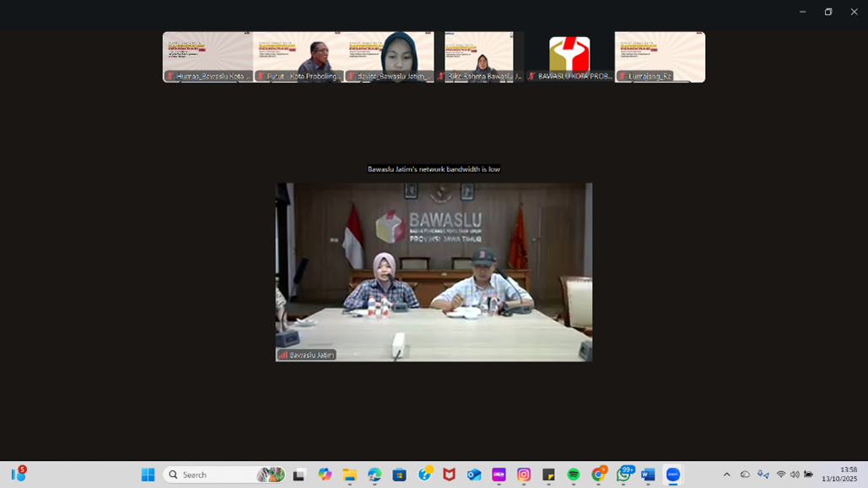
Task: Select the Rike Rahma Bawaslu participant tile
Action: pos(479,57)
